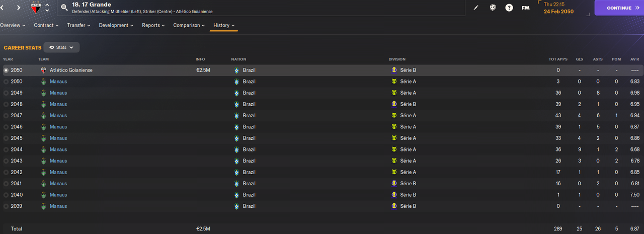Screen dimensions: 644x234
Task: Click the up chevron beside club badge
Action: coord(47,5)
